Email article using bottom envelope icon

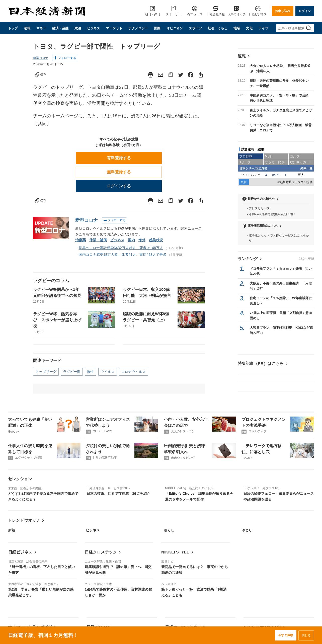point(160,201)
